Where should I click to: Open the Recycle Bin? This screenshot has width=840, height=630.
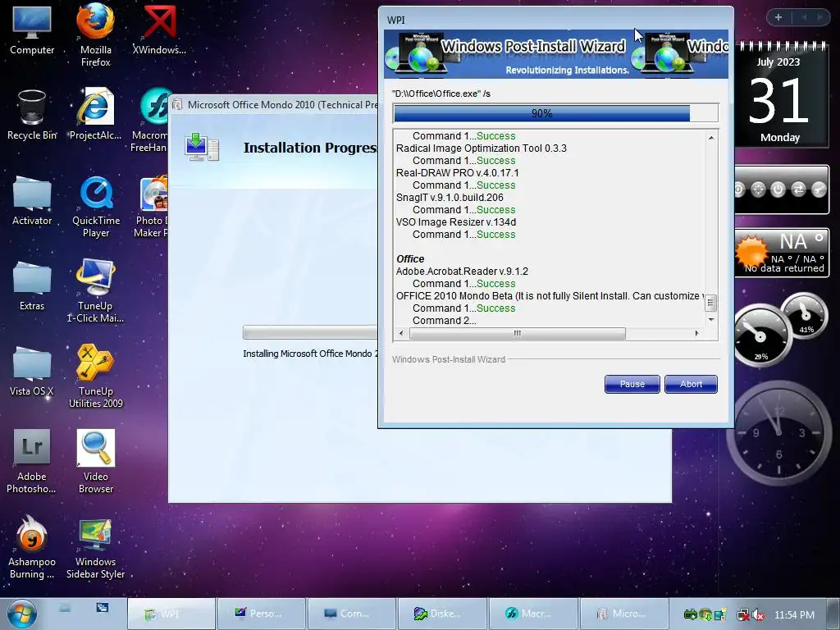coord(32,115)
